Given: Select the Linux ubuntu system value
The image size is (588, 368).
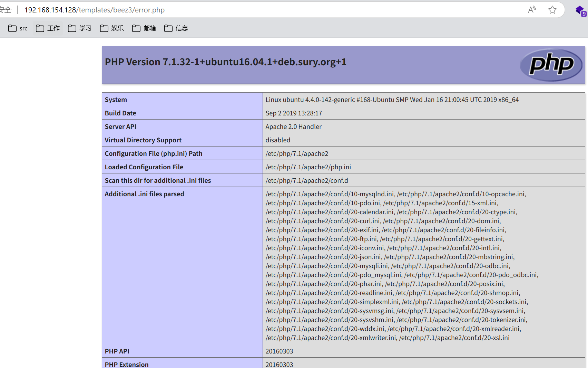Looking at the screenshot, I should pyautogui.click(x=392, y=100).
